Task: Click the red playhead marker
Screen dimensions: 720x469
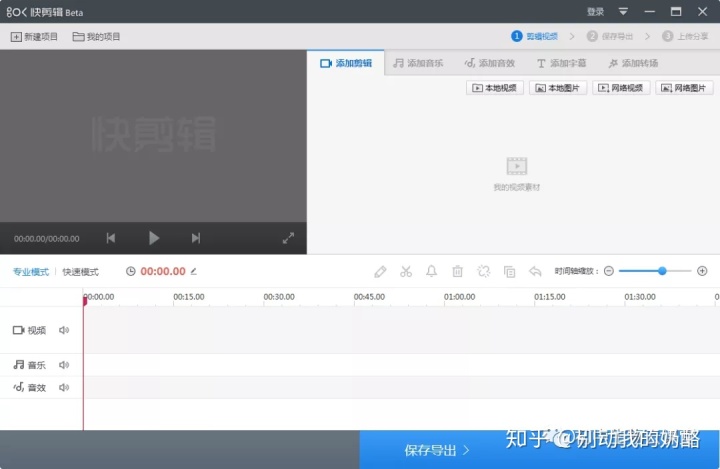Action: (x=85, y=301)
